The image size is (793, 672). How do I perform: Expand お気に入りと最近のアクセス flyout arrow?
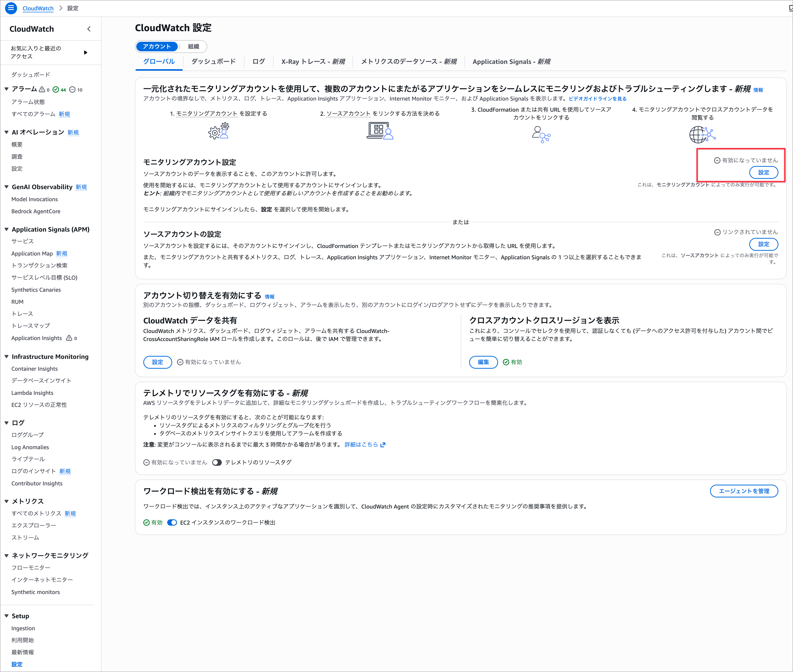tap(86, 53)
